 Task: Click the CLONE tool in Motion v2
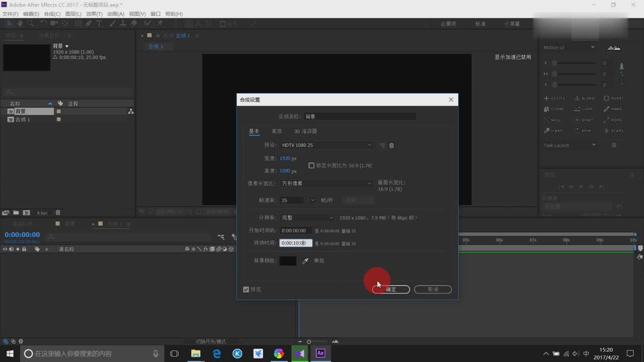click(x=554, y=109)
